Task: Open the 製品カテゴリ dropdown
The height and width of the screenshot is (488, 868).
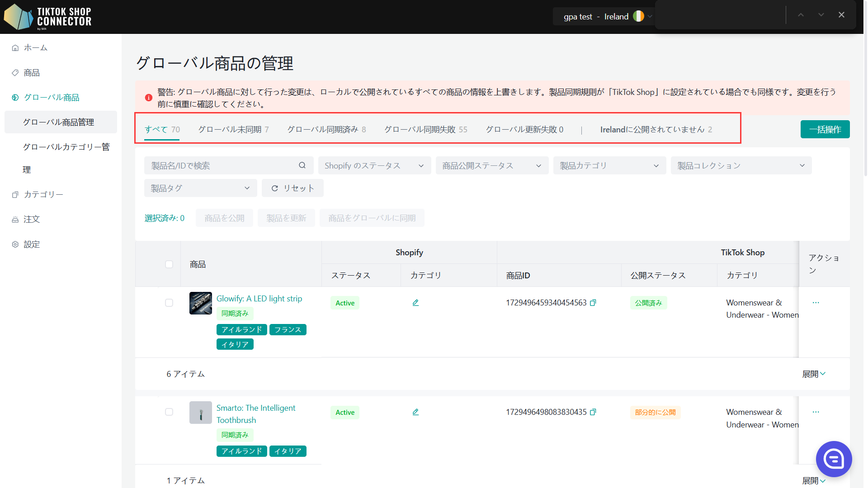Action: 609,165
